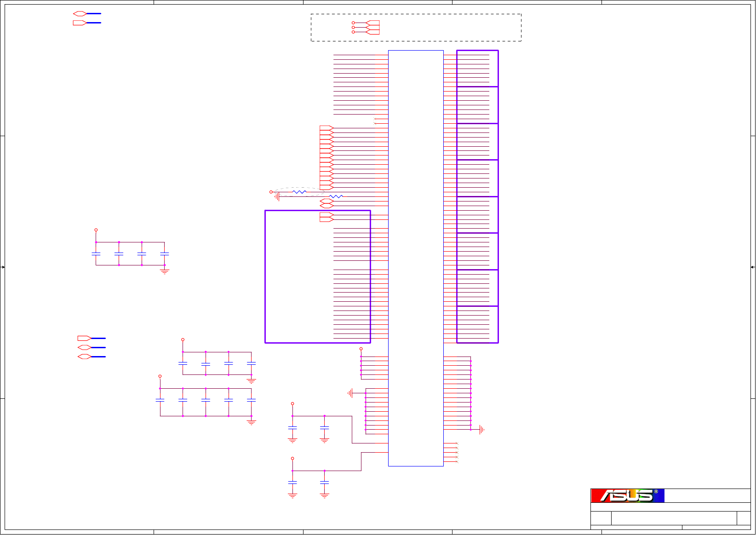Click the hexagonal port in the top-left corner

(80, 14)
